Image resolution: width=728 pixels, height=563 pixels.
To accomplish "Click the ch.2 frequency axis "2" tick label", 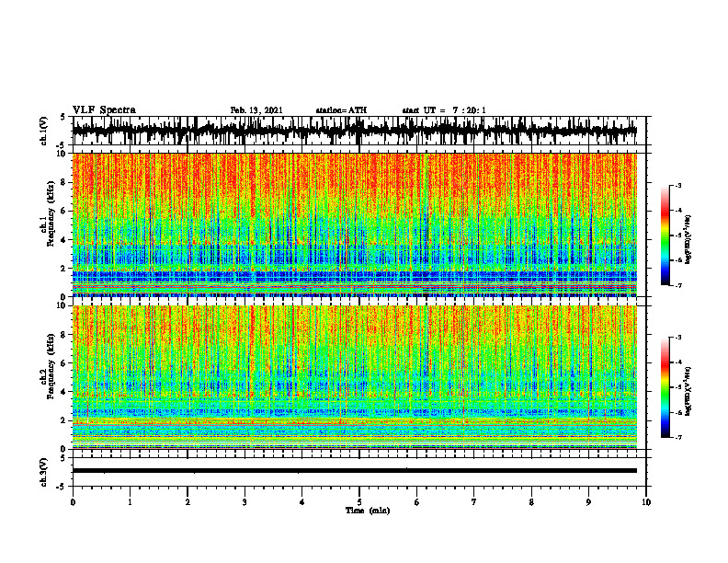I will [64, 420].
